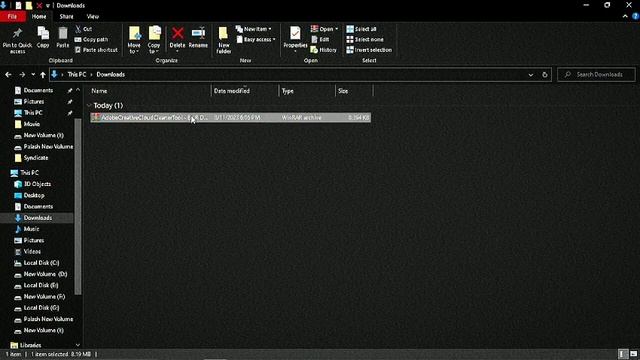This screenshot has width=640, height=360.
Task: Switch to the Home tab
Action: pos(39,17)
